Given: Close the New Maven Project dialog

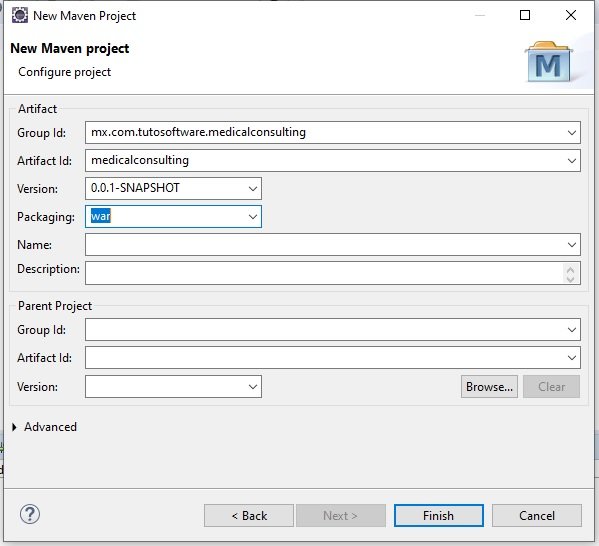Looking at the screenshot, I should point(571,15).
